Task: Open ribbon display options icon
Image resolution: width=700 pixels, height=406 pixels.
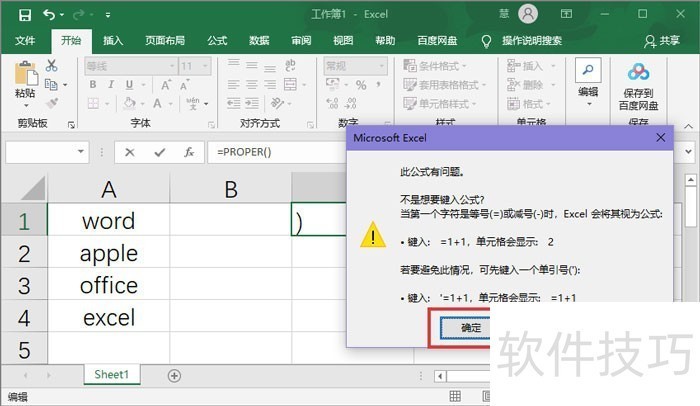Action: tap(566, 14)
